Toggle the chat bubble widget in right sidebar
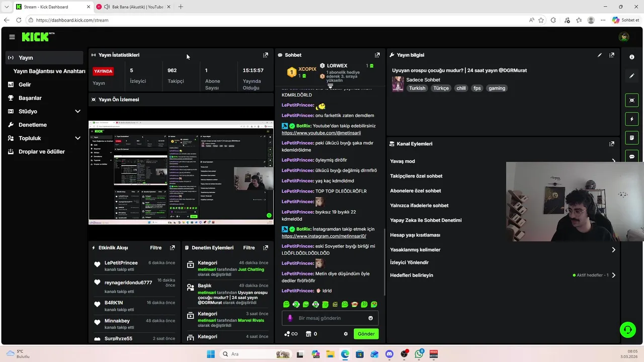This screenshot has height=362, width=644. click(x=632, y=156)
